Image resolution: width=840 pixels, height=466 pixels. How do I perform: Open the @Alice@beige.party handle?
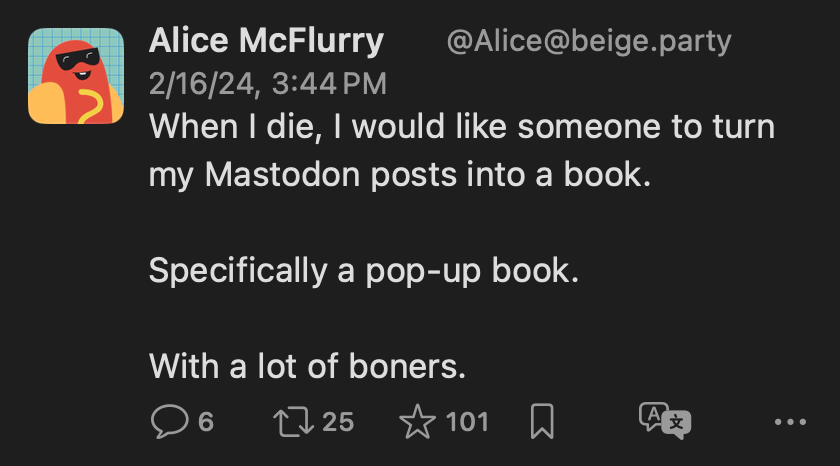point(589,42)
